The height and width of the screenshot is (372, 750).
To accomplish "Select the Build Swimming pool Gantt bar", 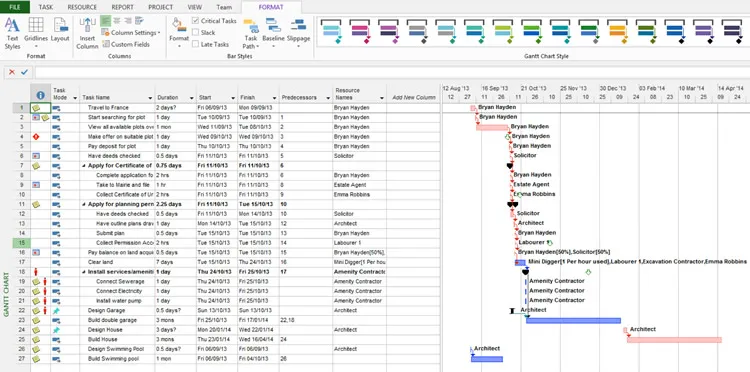I will [x=487, y=359].
